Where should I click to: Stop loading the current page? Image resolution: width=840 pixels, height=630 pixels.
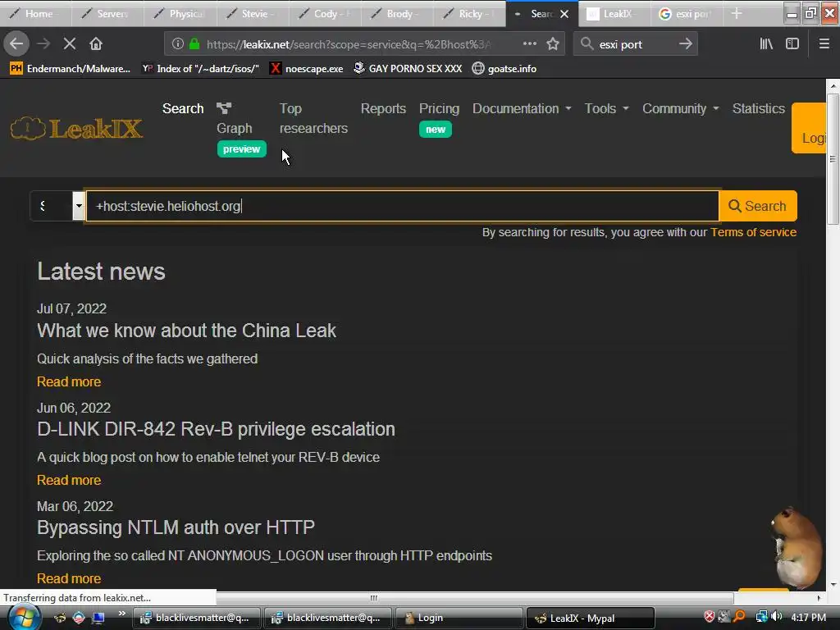click(69, 44)
